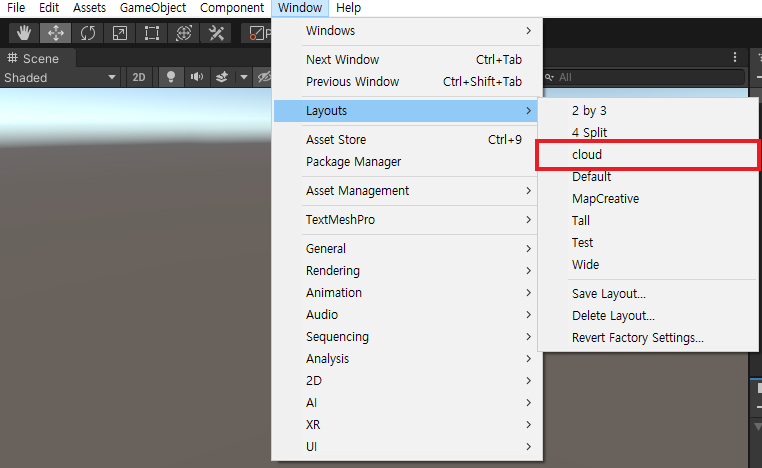Expand the Asset Management submenu
762x468 pixels.
[418, 191]
